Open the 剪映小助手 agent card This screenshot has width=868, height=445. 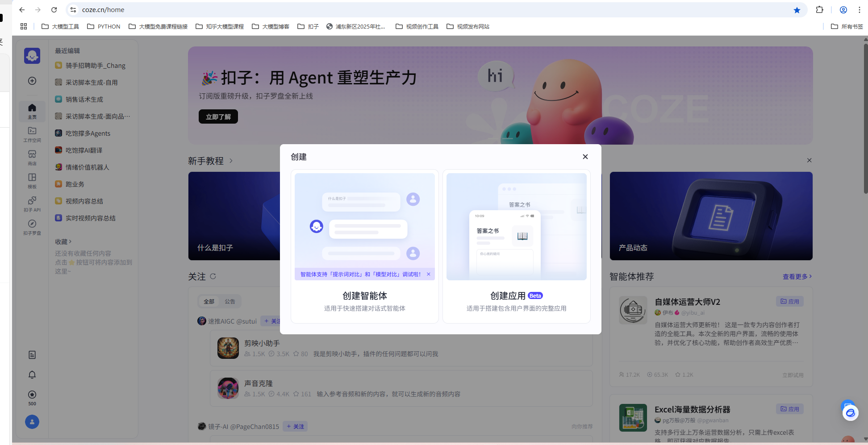click(401, 348)
